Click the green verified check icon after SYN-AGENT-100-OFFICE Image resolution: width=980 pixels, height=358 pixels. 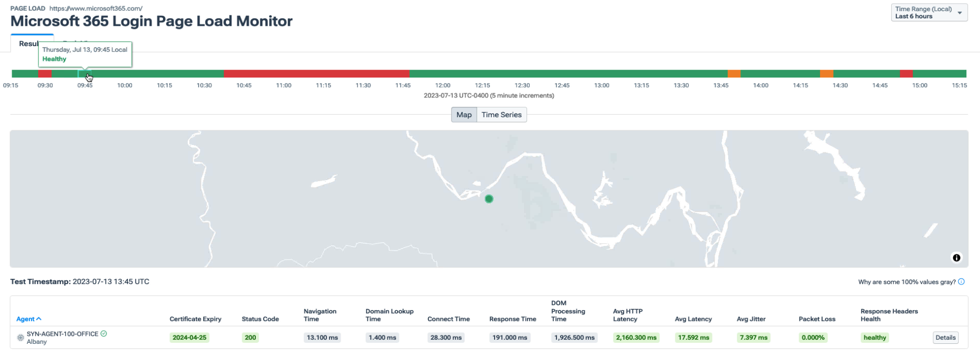(104, 334)
